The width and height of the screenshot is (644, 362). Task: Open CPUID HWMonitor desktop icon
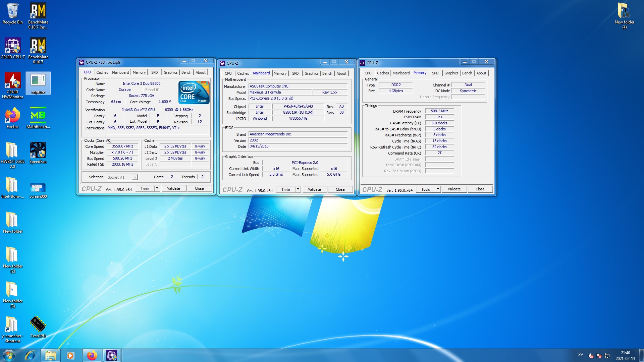coord(13,85)
